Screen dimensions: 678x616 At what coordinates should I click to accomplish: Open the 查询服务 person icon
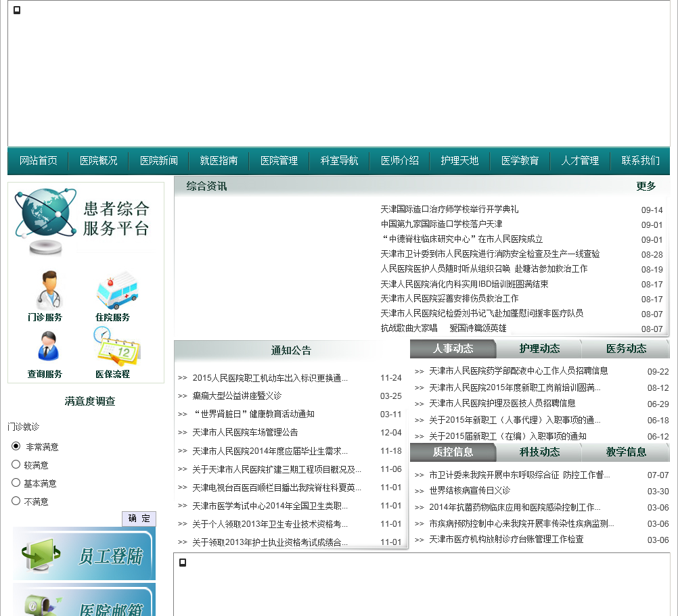pyautogui.click(x=48, y=346)
